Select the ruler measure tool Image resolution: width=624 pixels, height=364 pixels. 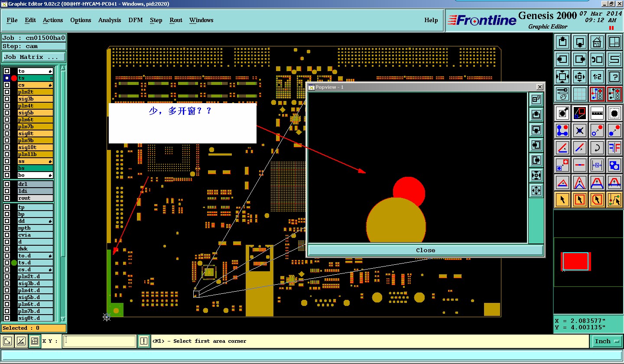coord(597,113)
